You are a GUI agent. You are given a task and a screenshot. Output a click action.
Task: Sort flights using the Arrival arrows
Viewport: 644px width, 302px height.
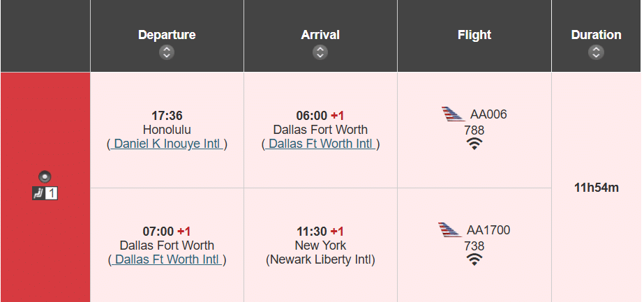[320, 52]
